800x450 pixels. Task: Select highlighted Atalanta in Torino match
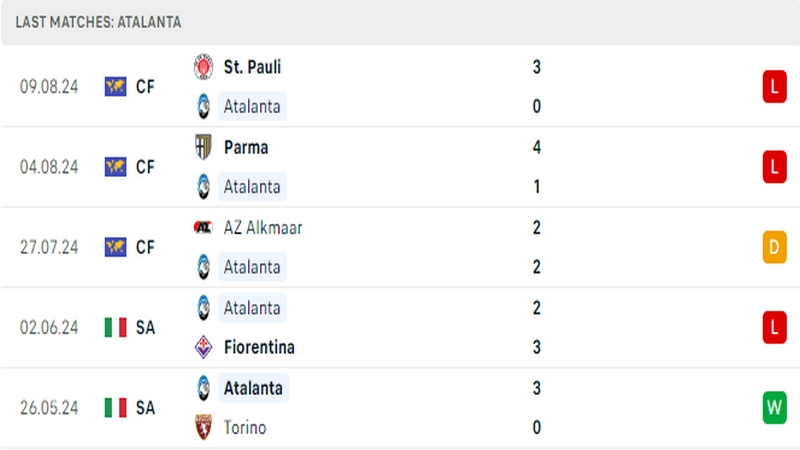coord(253,388)
